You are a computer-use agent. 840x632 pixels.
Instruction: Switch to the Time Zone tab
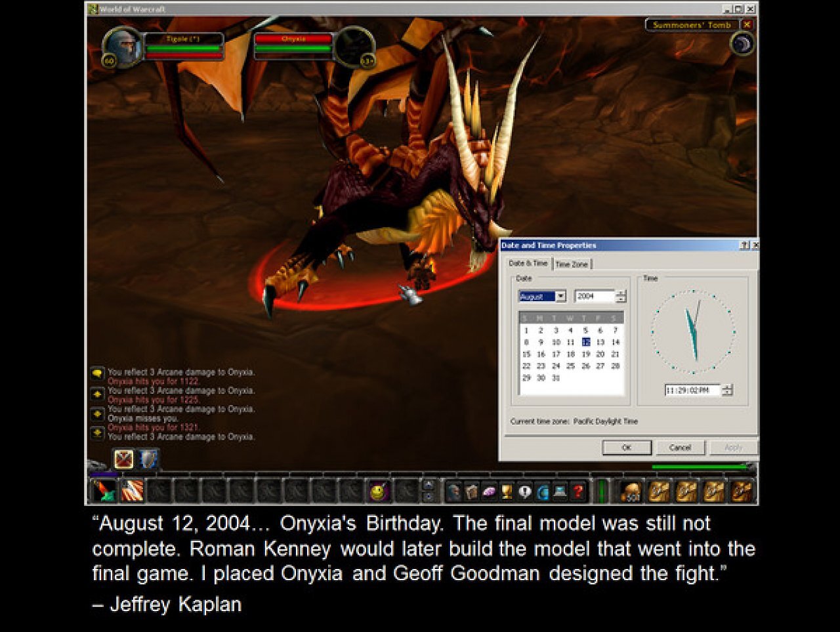pos(572,264)
